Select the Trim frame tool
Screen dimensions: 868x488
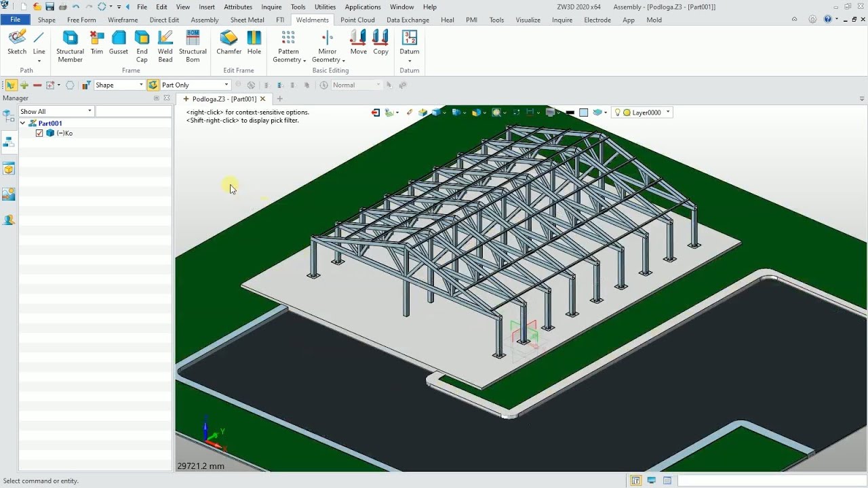tap(97, 42)
